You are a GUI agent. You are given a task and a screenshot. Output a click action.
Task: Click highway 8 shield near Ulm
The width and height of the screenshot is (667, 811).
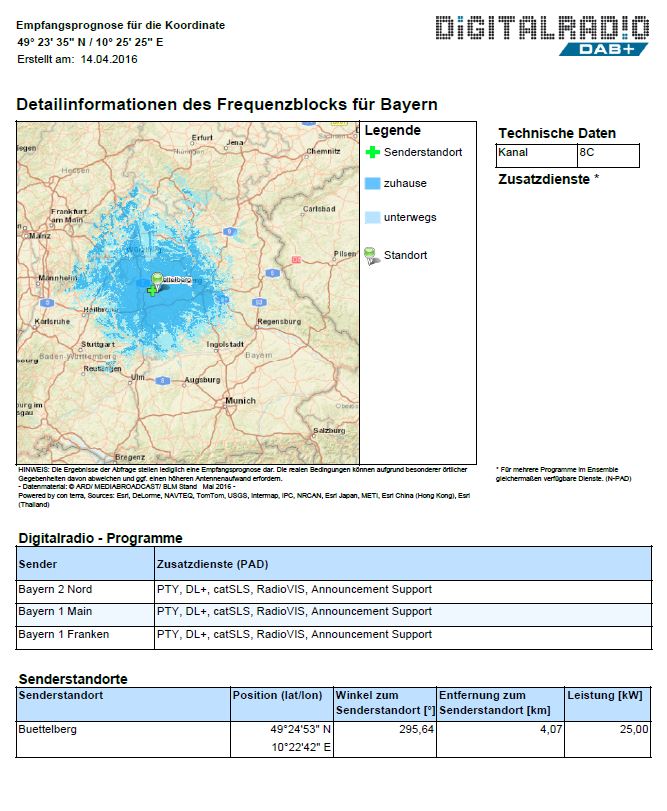(162, 380)
